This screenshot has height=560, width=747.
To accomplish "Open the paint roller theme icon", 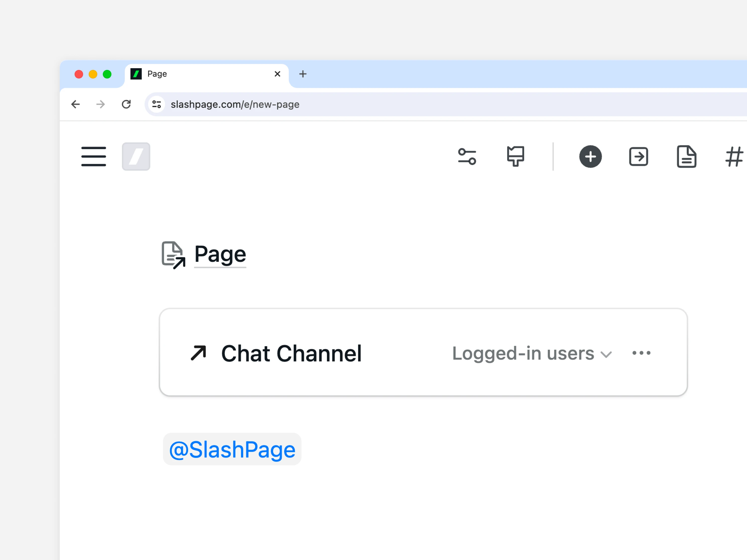I will click(515, 156).
